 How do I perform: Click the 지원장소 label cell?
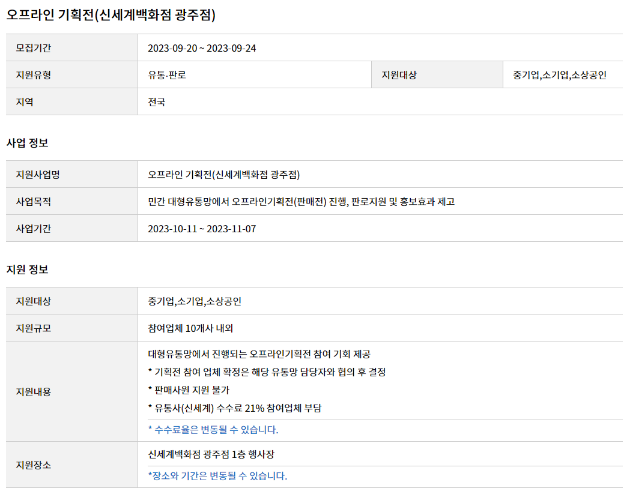(x=72, y=465)
